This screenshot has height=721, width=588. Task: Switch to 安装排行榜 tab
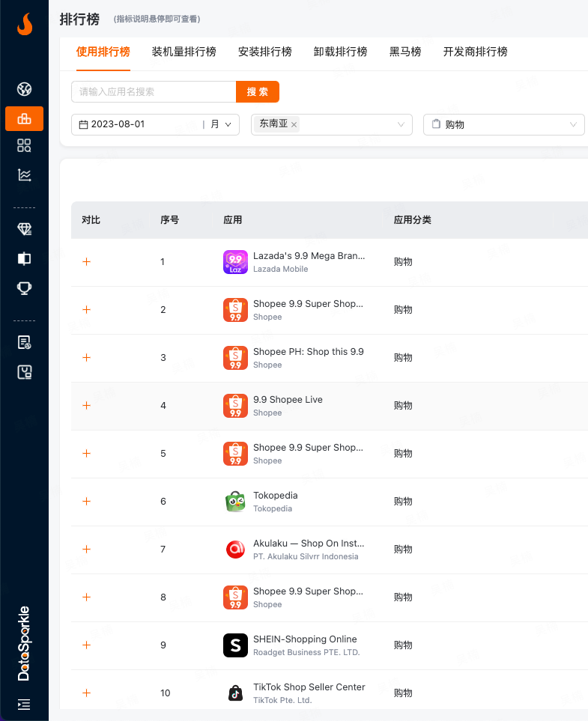[265, 52]
